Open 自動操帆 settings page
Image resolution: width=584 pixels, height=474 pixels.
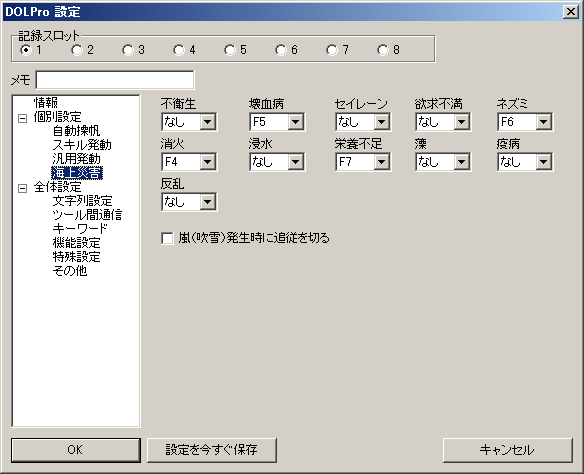point(76,131)
